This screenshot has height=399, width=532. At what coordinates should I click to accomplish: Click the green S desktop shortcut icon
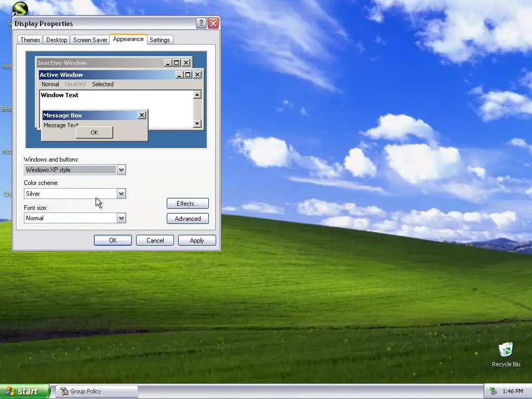point(20,9)
